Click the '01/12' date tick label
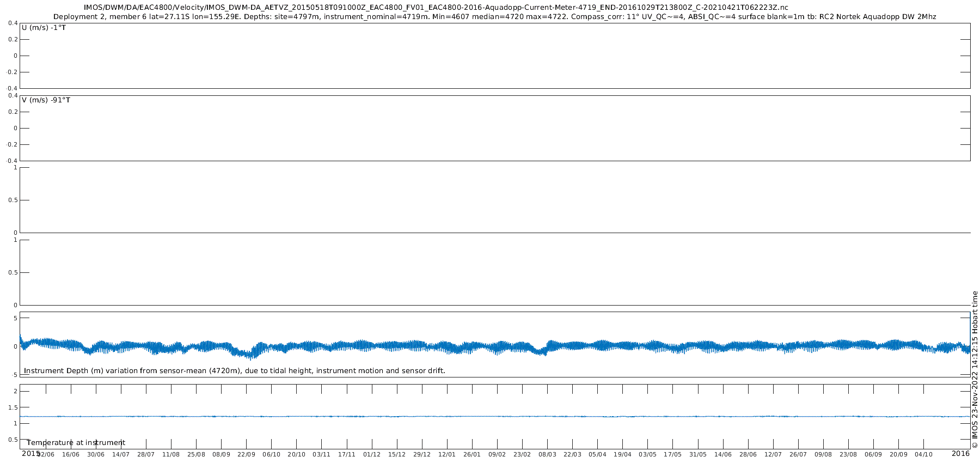Image resolution: width=980 pixels, height=463 pixels. 372,454
